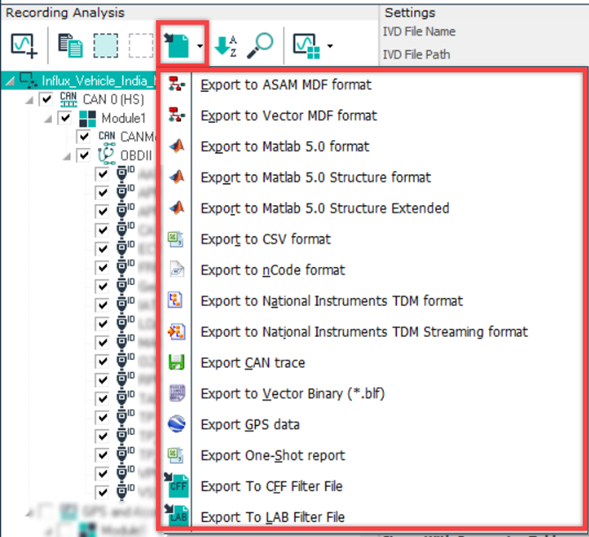Select Export GPS data option

click(250, 424)
